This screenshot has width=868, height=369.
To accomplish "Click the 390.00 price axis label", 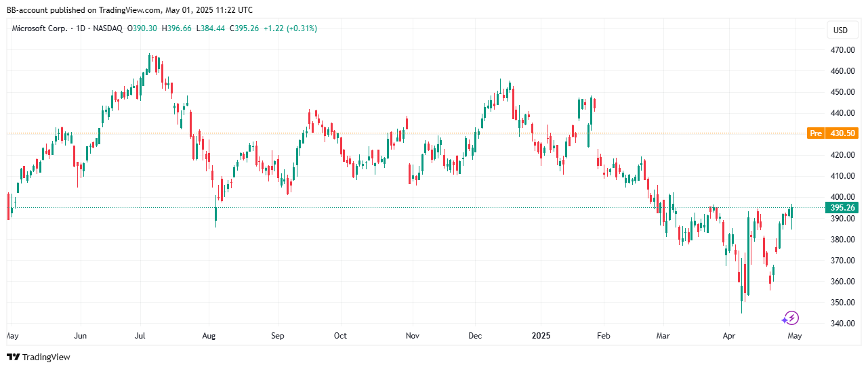I will 842,219.
